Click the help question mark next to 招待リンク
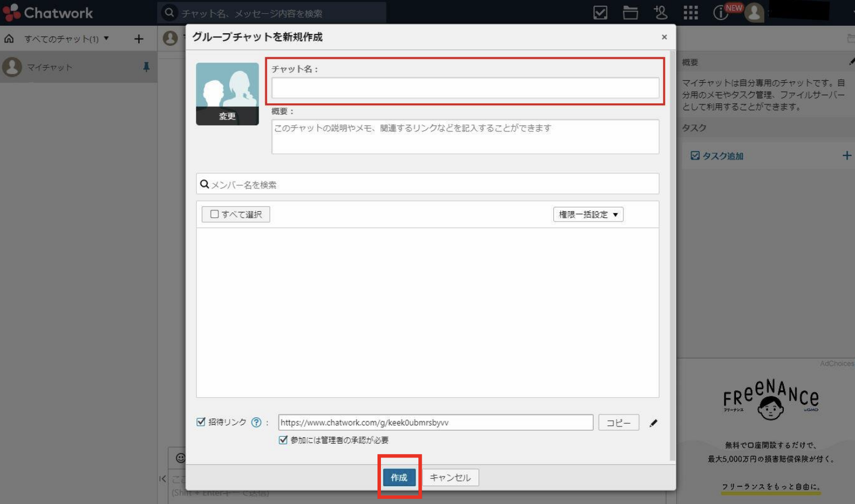Viewport: 855px width, 504px height. click(256, 422)
